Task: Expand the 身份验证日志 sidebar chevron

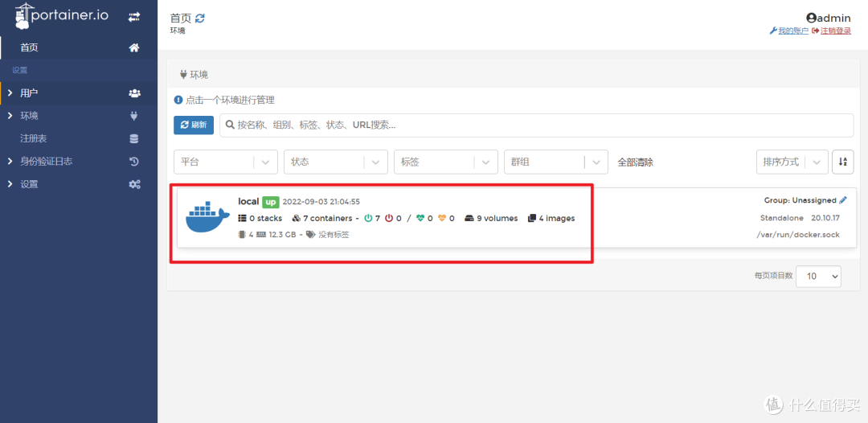Action: click(x=10, y=161)
